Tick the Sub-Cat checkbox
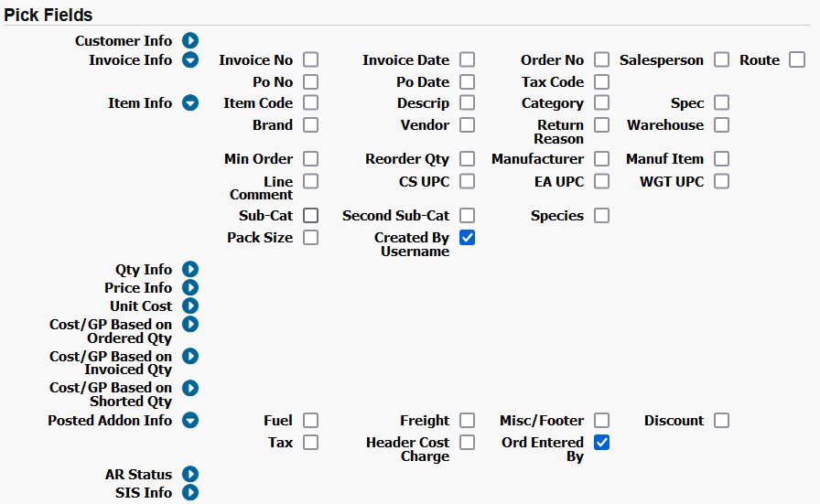The image size is (820, 504). [x=310, y=215]
